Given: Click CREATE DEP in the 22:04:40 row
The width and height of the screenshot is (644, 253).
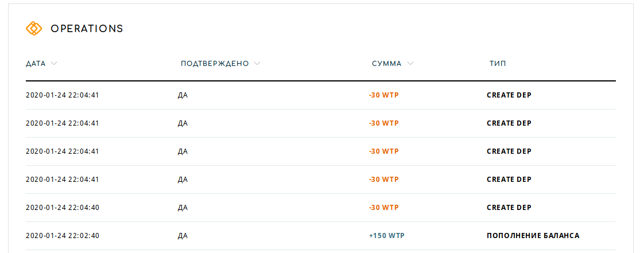Looking at the screenshot, I should coord(509,208).
